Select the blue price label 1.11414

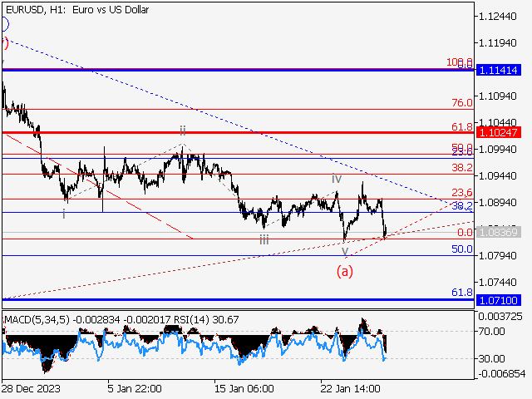click(499, 70)
